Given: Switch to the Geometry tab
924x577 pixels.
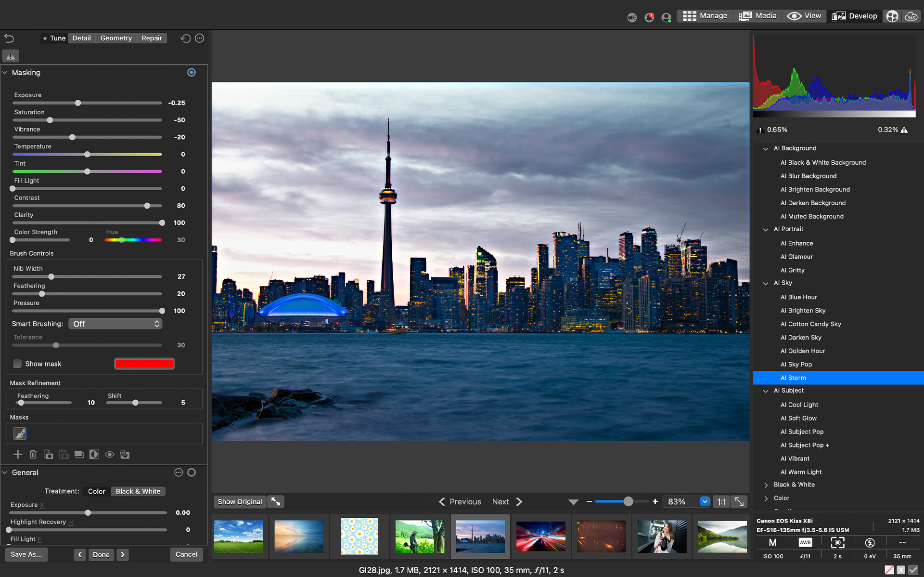Looking at the screenshot, I should coord(116,38).
